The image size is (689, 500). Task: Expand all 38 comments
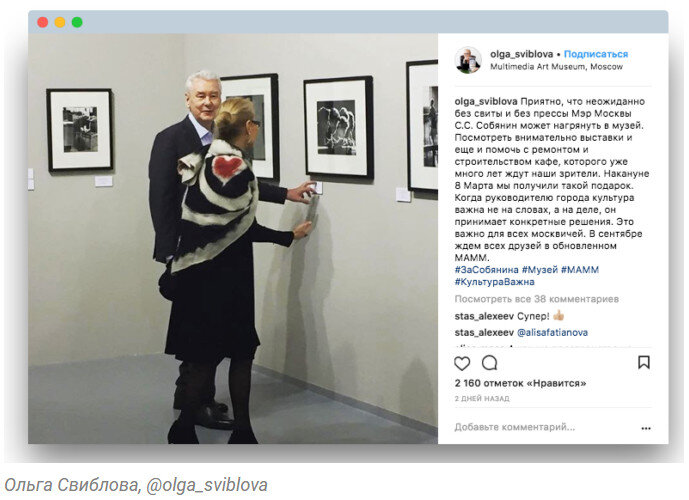coord(537,299)
